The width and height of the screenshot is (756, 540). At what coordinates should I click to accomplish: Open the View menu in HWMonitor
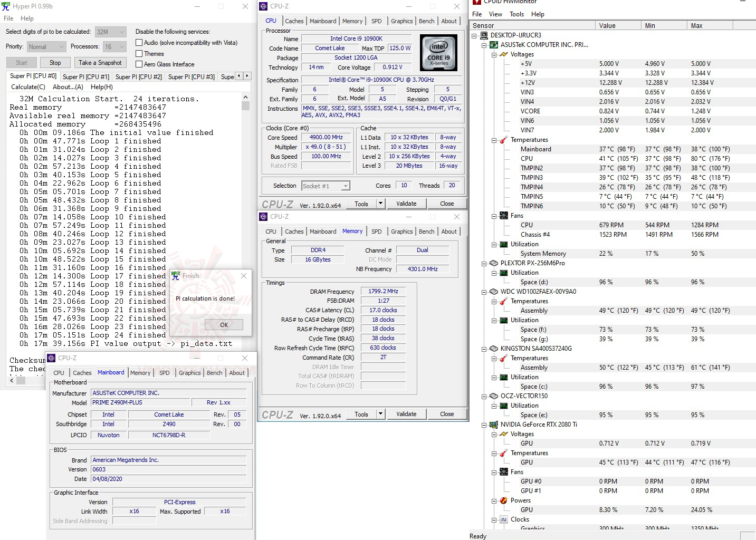coord(495,14)
